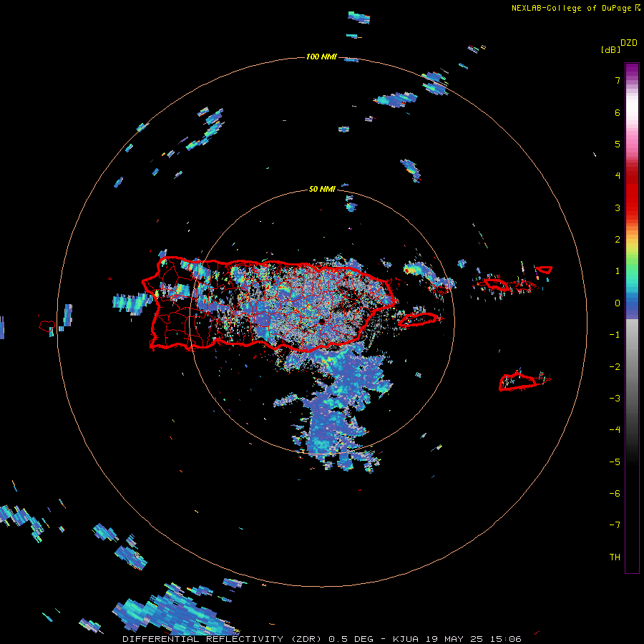Click the 7 value on color scale

point(618,80)
